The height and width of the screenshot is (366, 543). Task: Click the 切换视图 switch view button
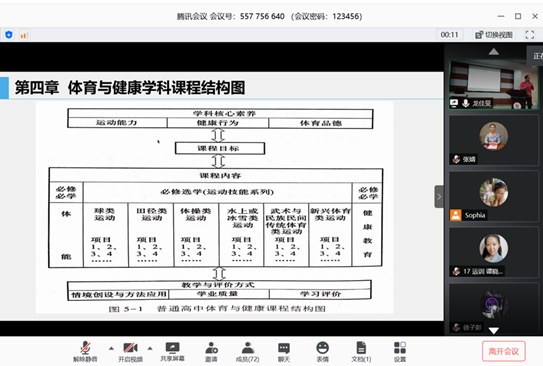(x=494, y=35)
